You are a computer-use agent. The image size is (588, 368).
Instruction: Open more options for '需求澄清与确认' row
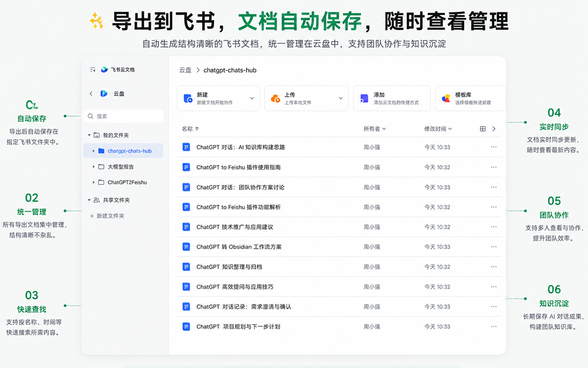point(494,307)
